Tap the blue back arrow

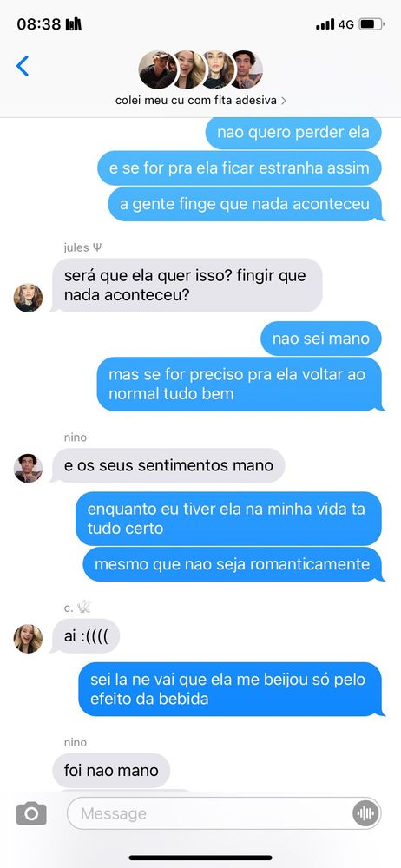23,66
